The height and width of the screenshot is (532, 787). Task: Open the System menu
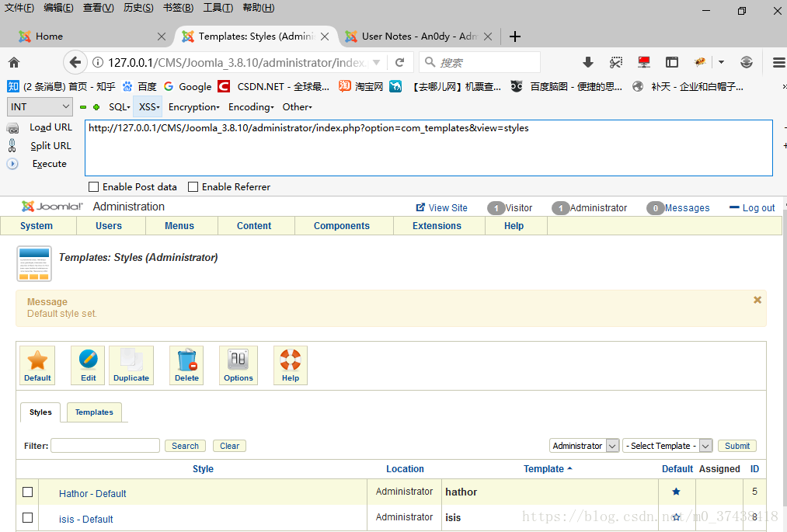37,226
